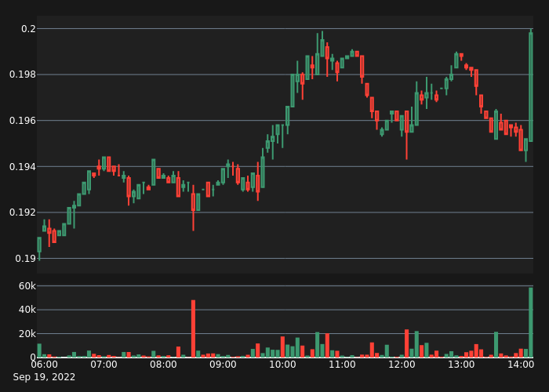Click the long-wick red candlestick near 08:30
The image size is (549, 392).
click(193, 206)
